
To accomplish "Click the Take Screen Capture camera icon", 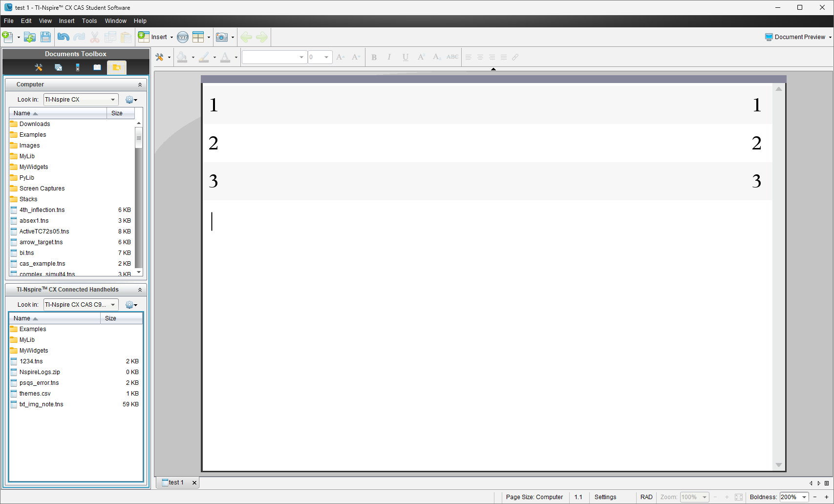I will coord(222,37).
